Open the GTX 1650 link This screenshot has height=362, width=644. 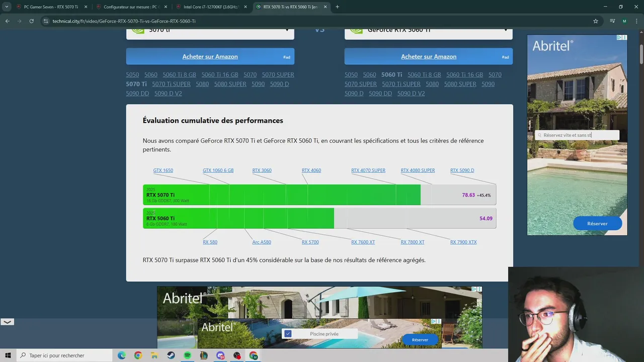[x=163, y=170]
